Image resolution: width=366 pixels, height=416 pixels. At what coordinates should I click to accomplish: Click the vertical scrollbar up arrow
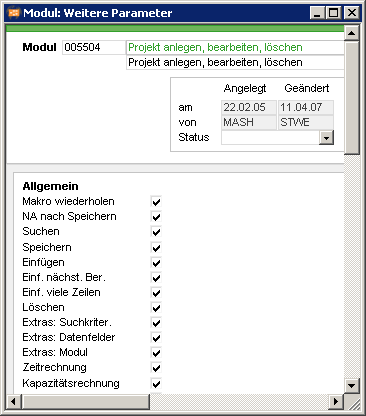click(x=352, y=33)
